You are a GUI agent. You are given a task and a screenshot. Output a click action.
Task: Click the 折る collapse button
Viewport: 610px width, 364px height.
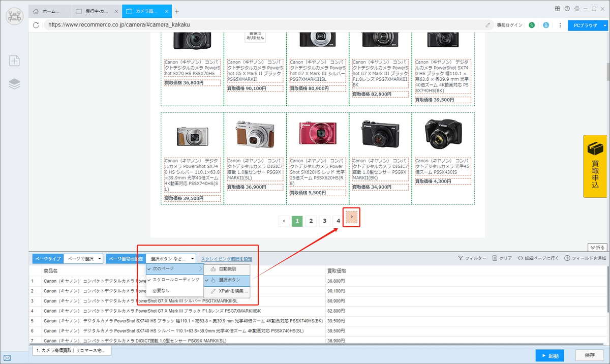(x=597, y=247)
